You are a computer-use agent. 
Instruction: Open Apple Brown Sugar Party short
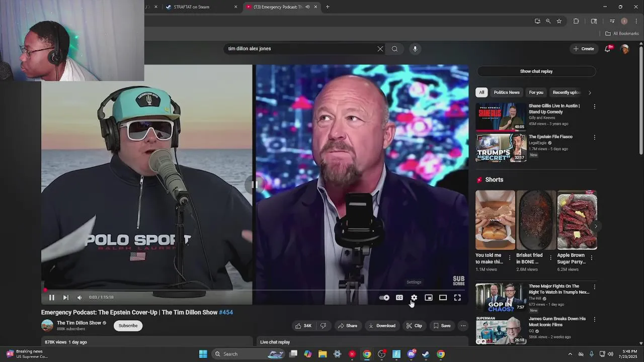click(577, 220)
